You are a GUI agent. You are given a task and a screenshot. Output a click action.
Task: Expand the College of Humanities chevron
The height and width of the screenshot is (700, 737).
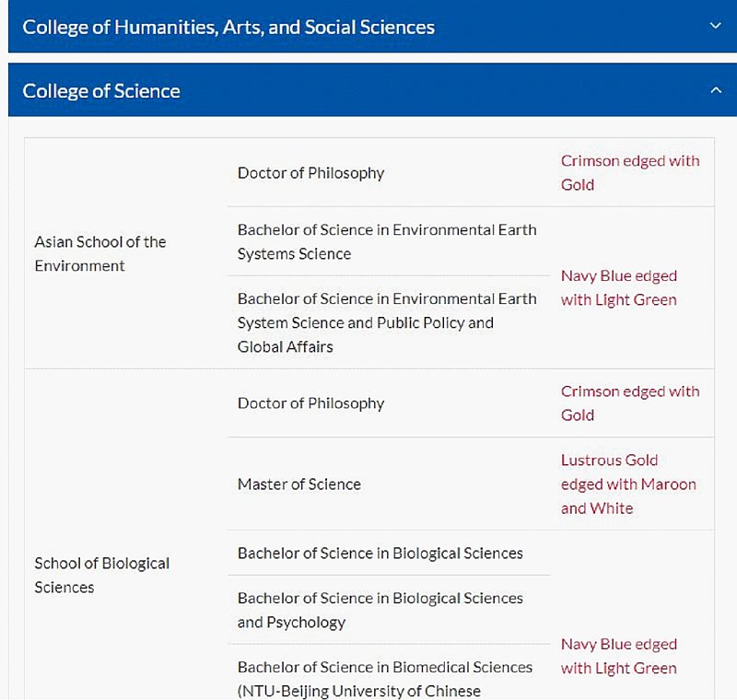coord(715,26)
